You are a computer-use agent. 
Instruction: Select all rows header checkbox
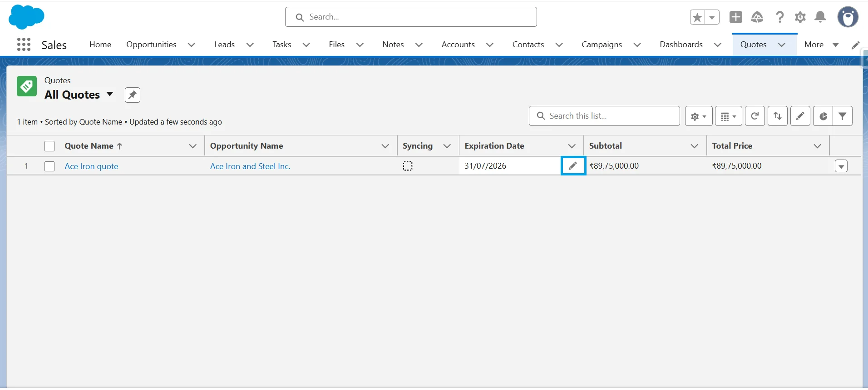(x=49, y=146)
